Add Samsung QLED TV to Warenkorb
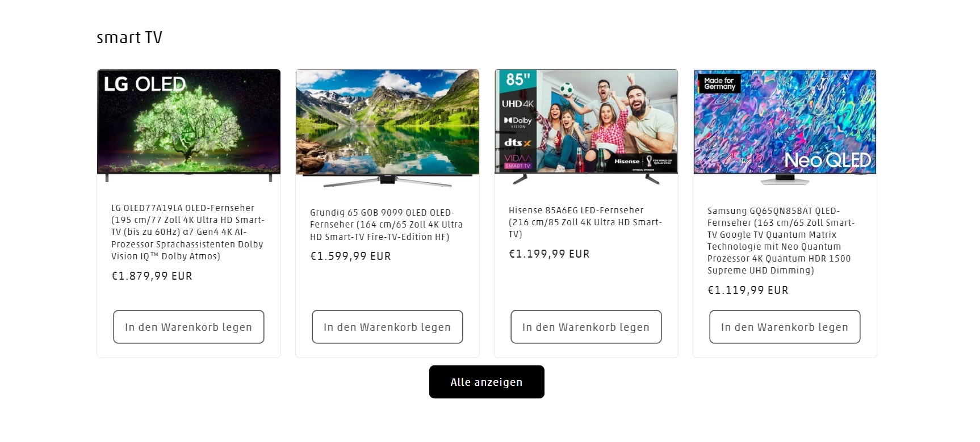980x442 pixels. click(785, 327)
